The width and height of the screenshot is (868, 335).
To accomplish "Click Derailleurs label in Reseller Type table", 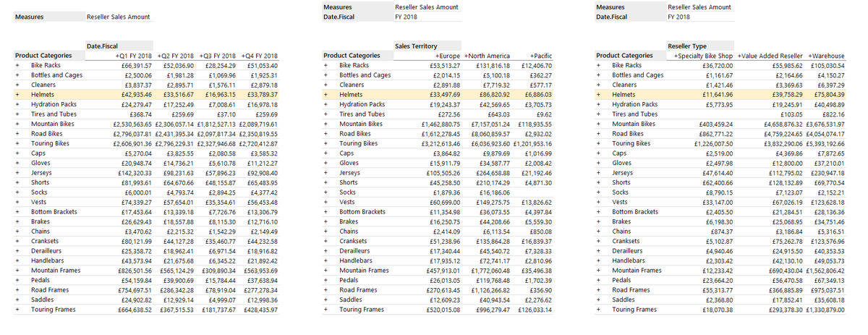I will [x=628, y=251].
